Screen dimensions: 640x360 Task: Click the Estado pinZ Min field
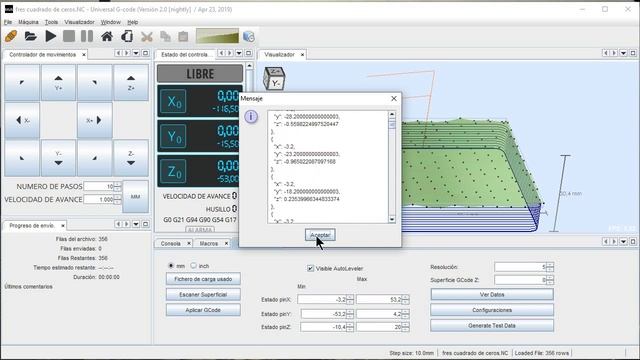click(x=323, y=327)
